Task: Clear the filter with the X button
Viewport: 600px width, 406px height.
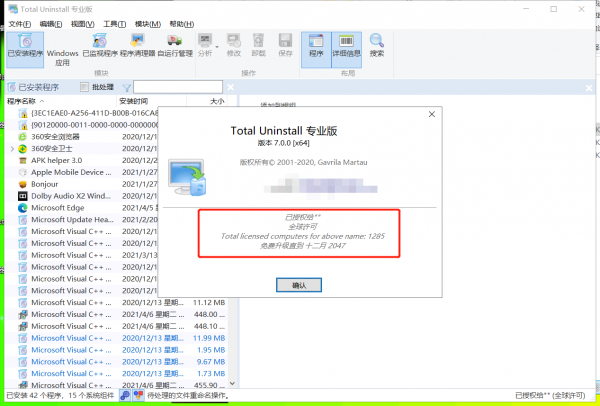Action: pos(230,87)
